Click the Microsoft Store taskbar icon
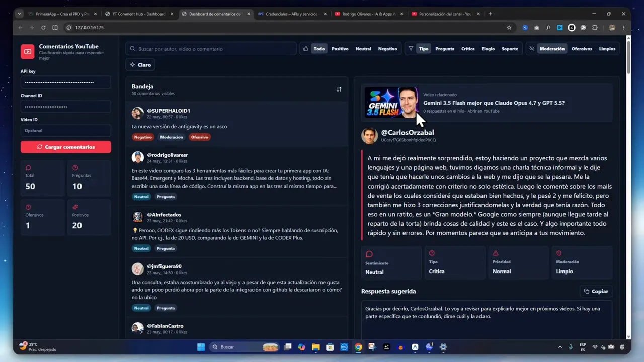This screenshot has height=362, width=644. pyautogui.click(x=330, y=347)
